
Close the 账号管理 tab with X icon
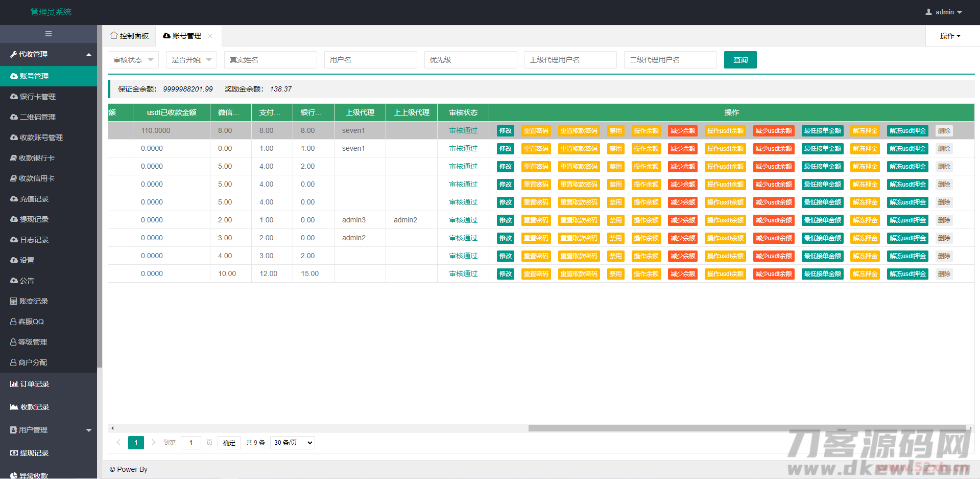pos(210,36)
